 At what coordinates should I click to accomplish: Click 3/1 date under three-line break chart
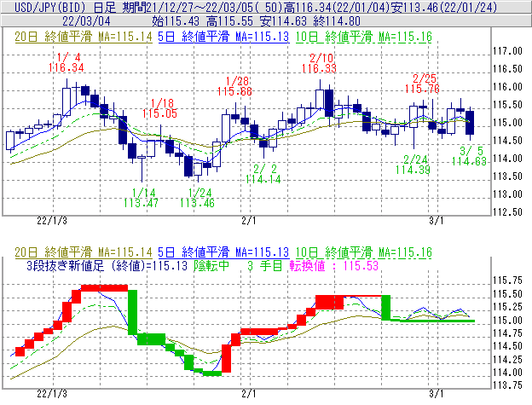pos(437,394)
